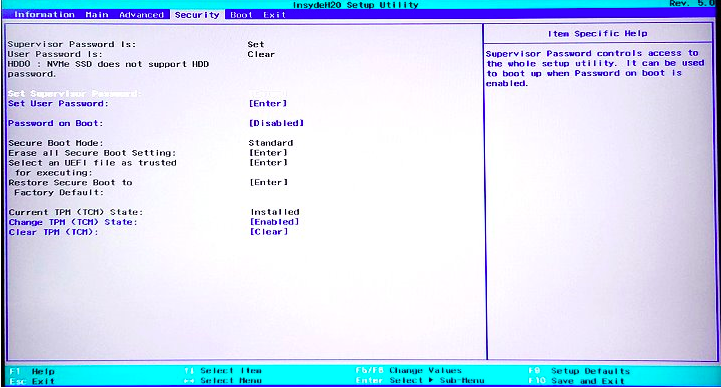Open Select an UEFI file [Enter] value
721x388 pixels.
(x=269, y=163)
